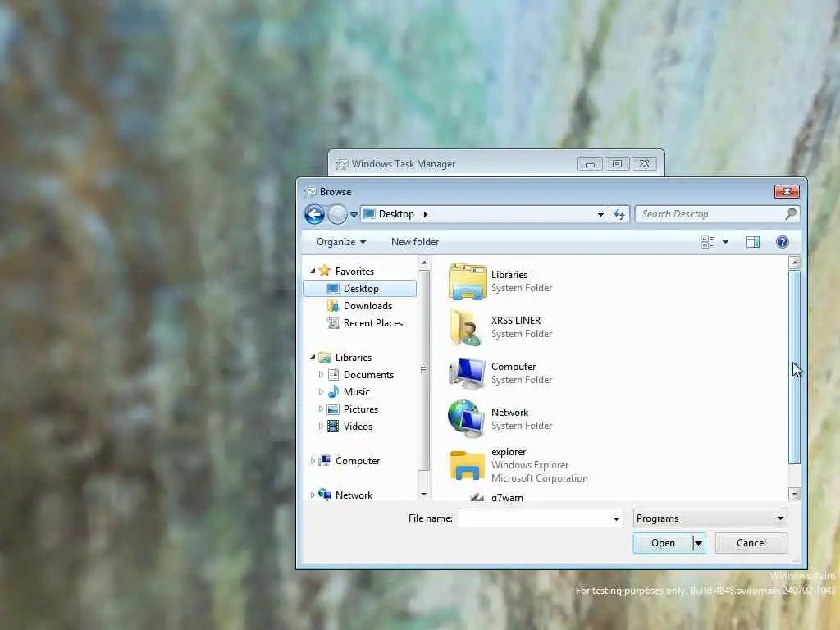Click the Cancel button
Viewport: 840px width, 630px height.
point(751,543)
